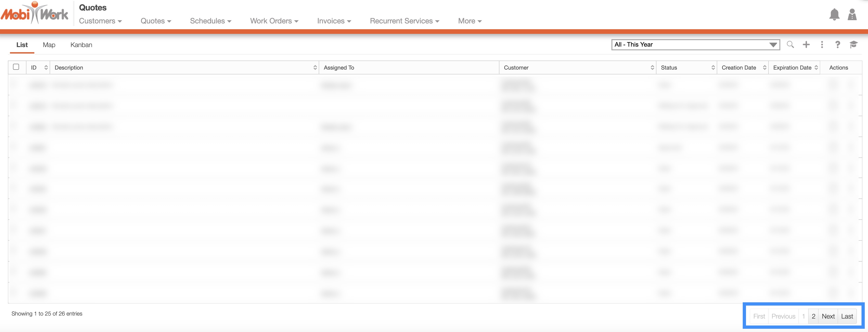Viewport: 868px width, 332px height.
Task: Switch to the Kanban tab
Action: click(x=81, y=45)
